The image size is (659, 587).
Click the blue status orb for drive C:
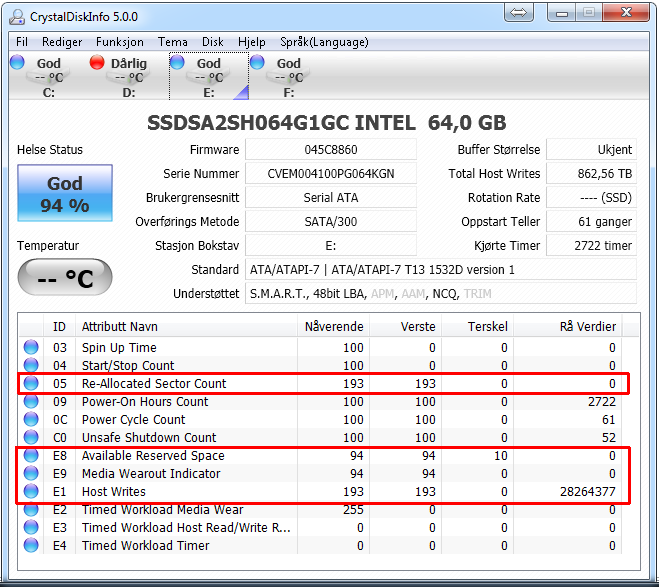pyautogui.click(x=17, y=62)
